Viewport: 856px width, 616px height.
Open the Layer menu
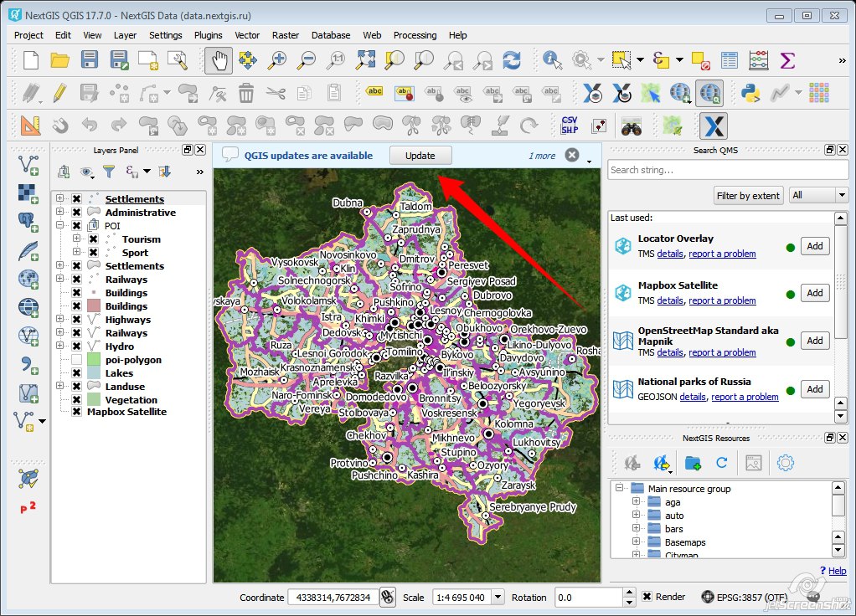pos(125,35)
